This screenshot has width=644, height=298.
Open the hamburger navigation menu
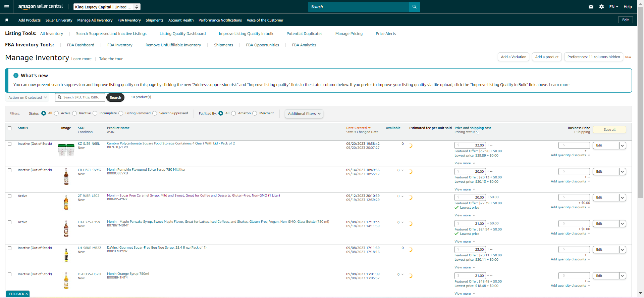click(6, 7)
